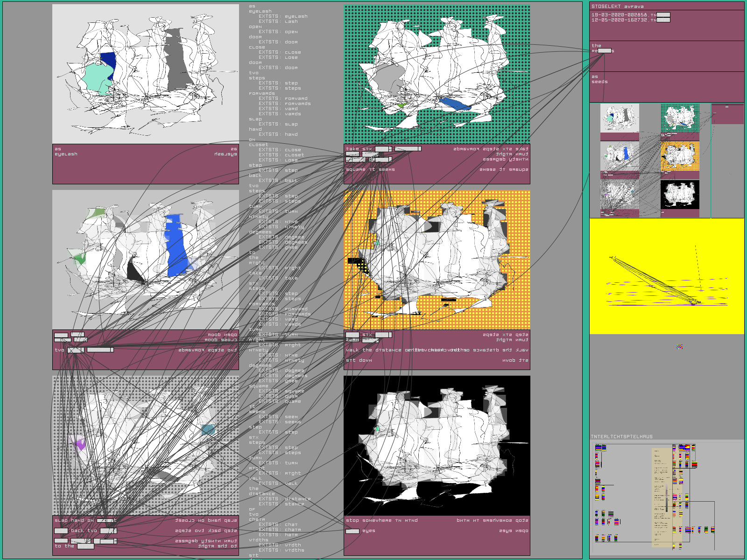The width and height of the screenshot is (747, 560).
Task: Click the redacted word box after 'the' in the right panel
Action: 605,51
